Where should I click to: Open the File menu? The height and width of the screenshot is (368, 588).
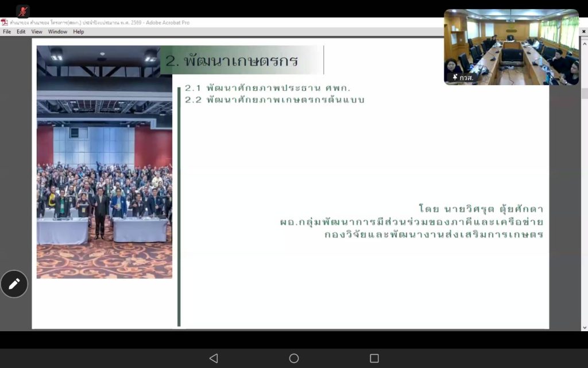point(7,32)
